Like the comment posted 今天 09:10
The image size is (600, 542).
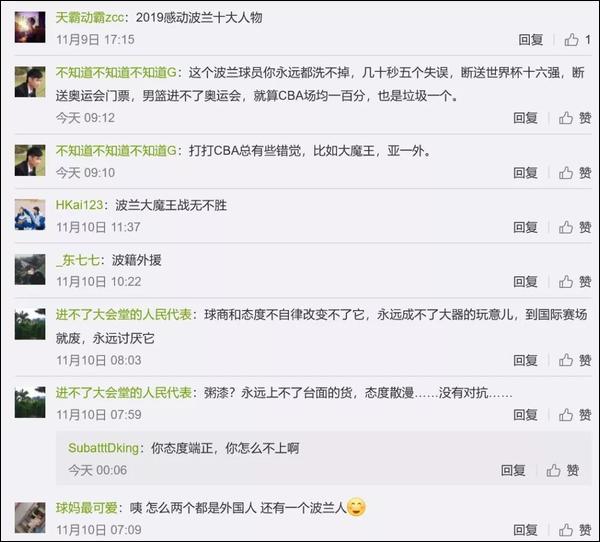566,173
